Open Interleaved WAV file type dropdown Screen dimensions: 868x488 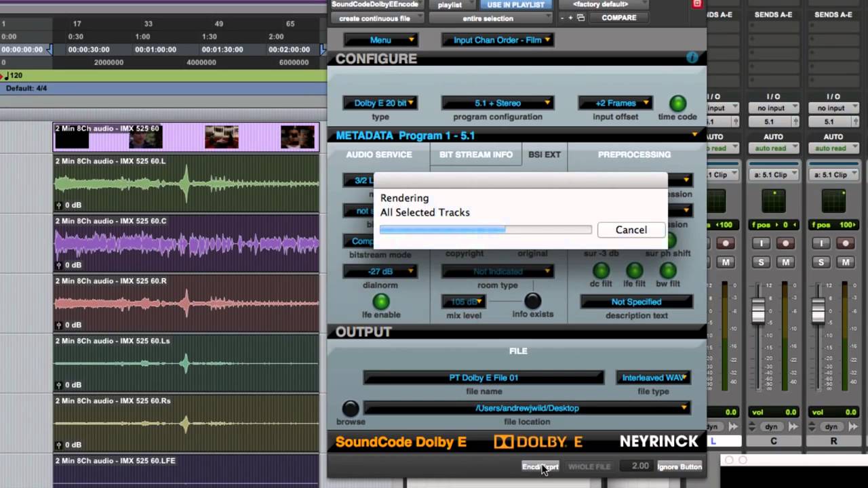click(653, 378)
